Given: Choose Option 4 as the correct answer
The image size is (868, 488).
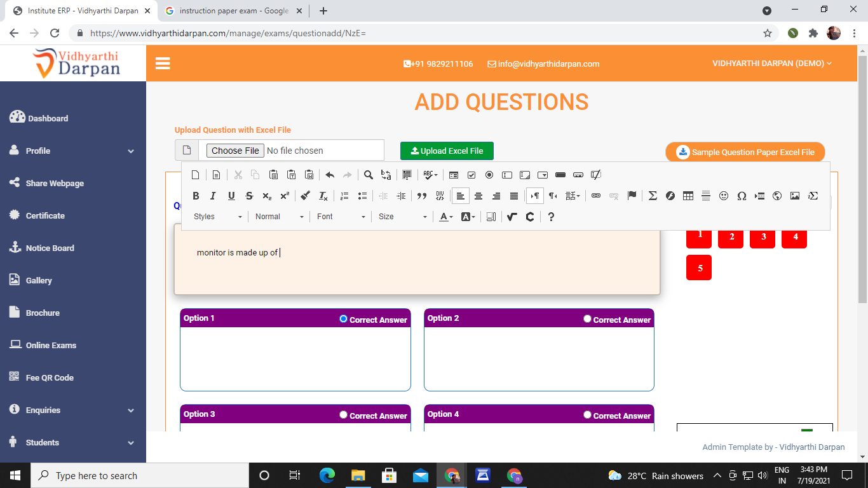Looking at the screenshot, I should tap(587, 415).
